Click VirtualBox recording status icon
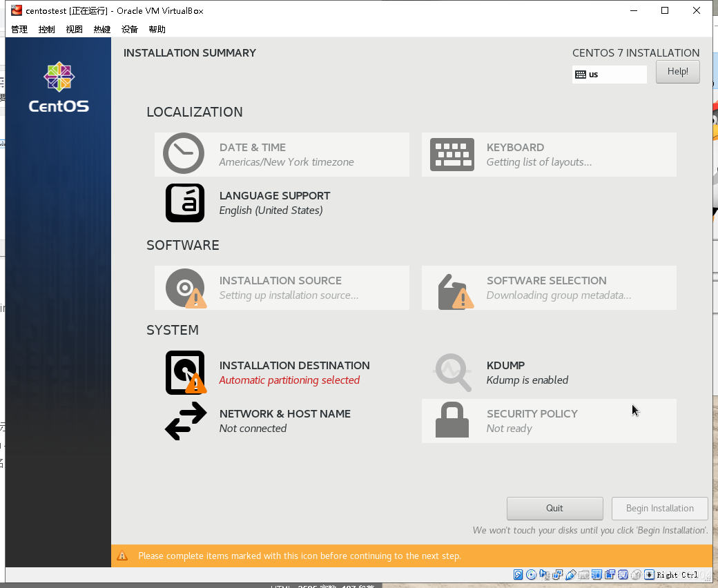This screenshot has height=588, width=718. pos(610,575)
